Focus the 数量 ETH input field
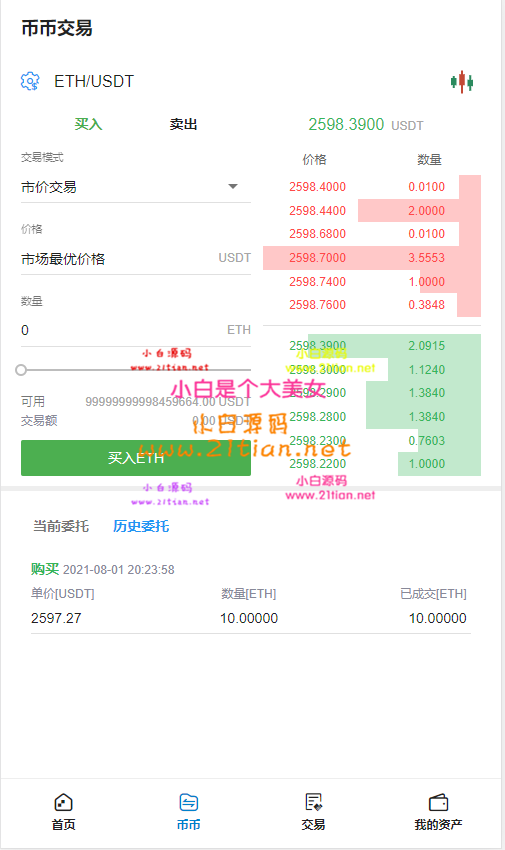The image size is (505, 850). click(135, 330)
